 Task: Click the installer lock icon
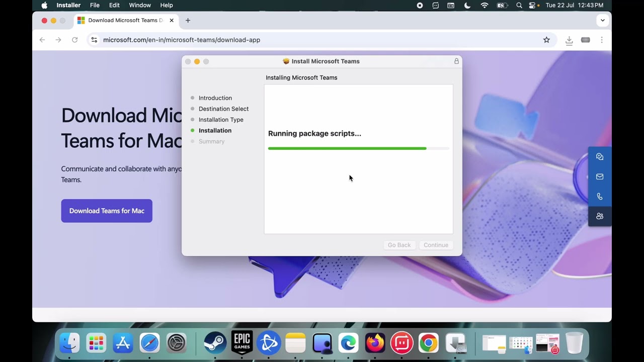[x=456, y=61]
